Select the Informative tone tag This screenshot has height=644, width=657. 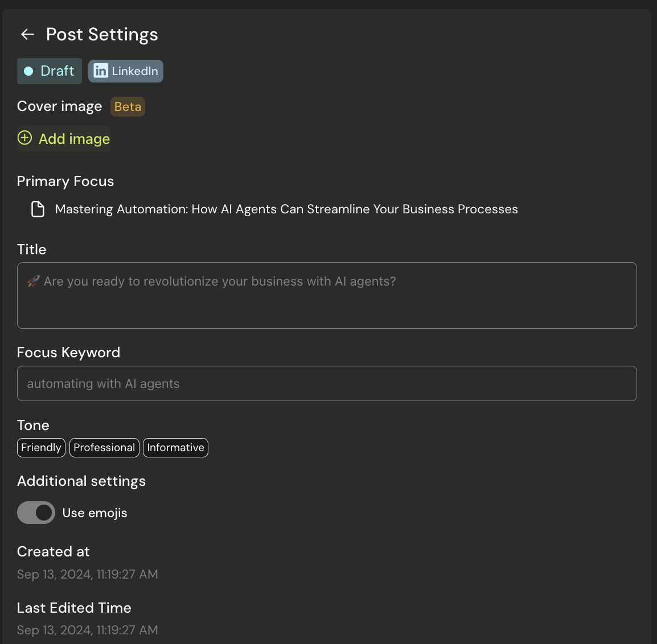click(x=175, y=448)
